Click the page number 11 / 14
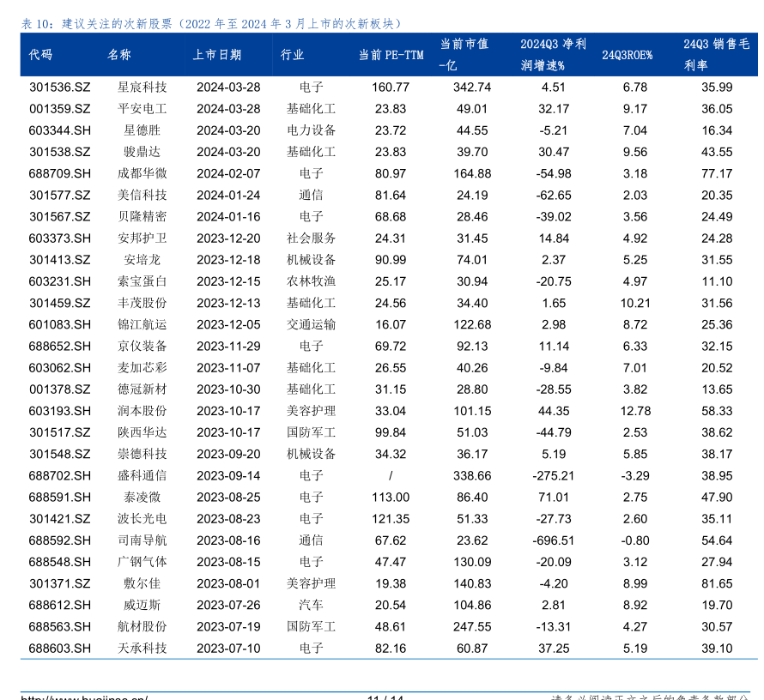The image size is (764, 700). click(385, 697)
